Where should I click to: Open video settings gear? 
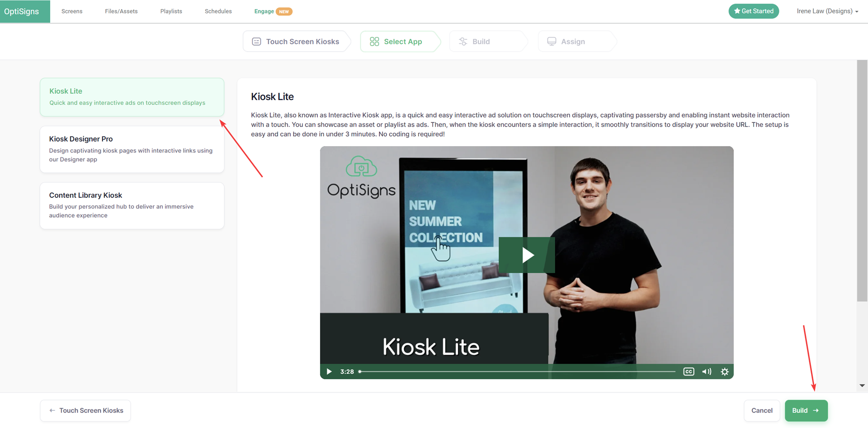tap(725, 371)
